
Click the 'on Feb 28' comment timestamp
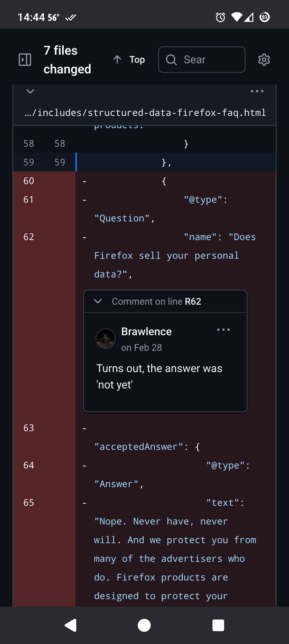point(141,348)
